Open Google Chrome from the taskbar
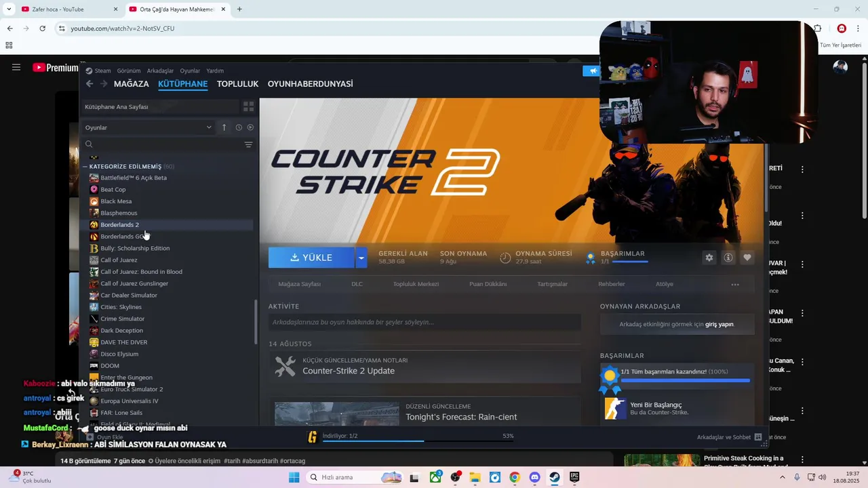 [515, 477]
